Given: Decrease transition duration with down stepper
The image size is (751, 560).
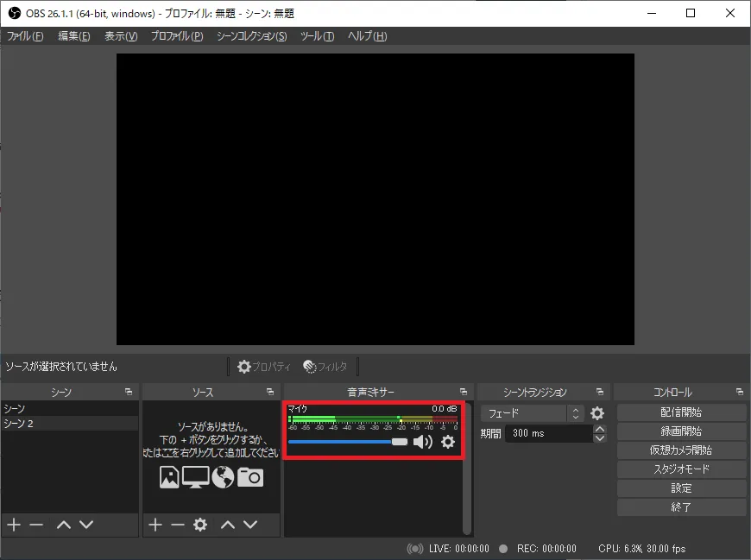Looking at the screenshot, I should click(x=600, y=438).
